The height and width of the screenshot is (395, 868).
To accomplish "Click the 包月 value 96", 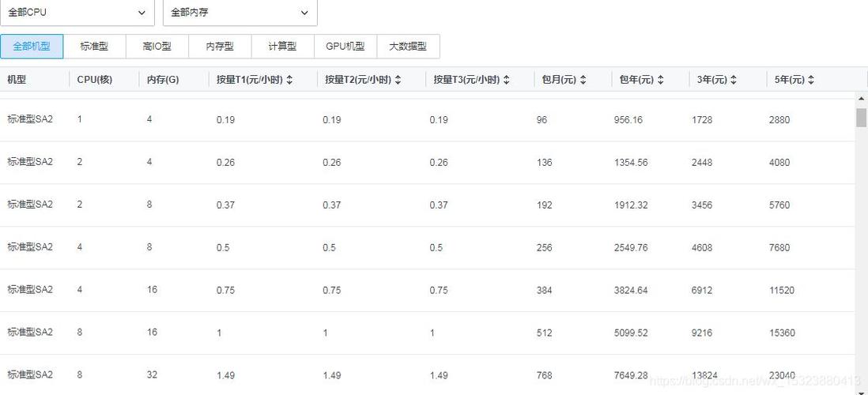I will pos(542,119).
